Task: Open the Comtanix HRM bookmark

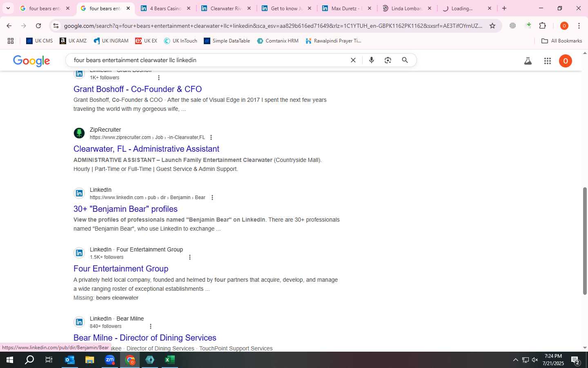Action: (278, 41)
